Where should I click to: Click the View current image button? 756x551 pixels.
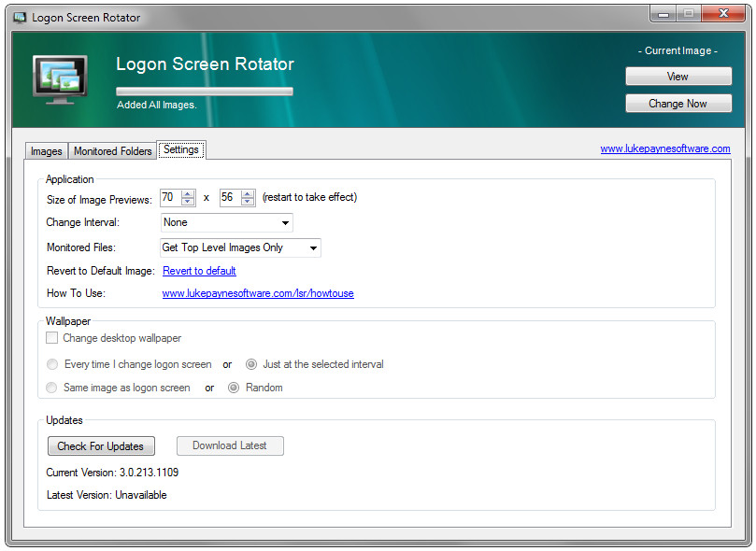678,76
